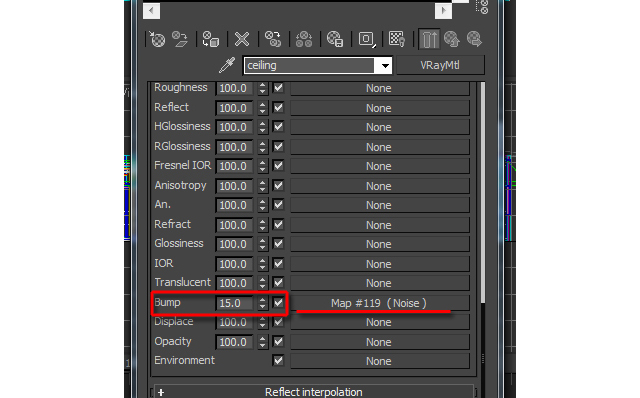Click the maps rollout vertical scrollbar

(482, 192)
